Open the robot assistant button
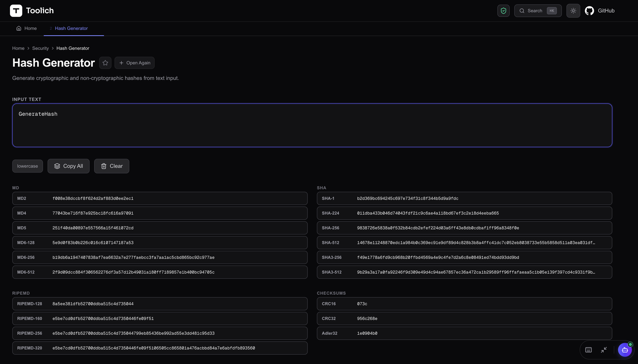Screen dimensions: 638x364 click(625, 350)
